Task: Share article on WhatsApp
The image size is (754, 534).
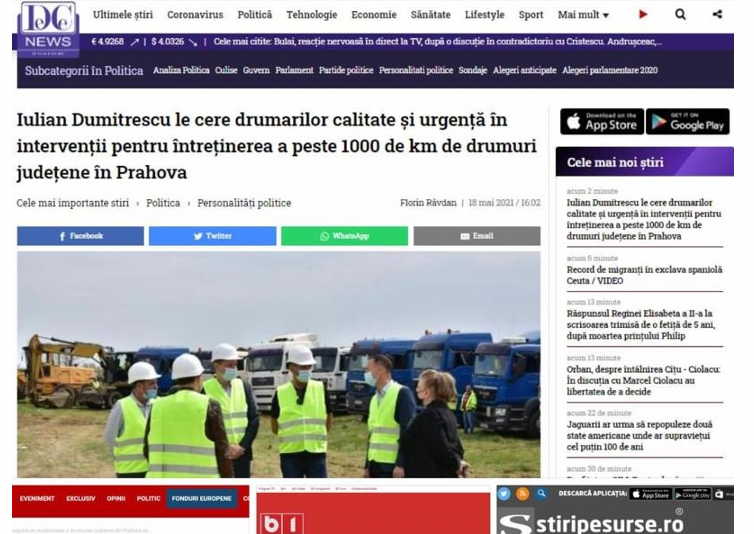Action: point(344,236)
